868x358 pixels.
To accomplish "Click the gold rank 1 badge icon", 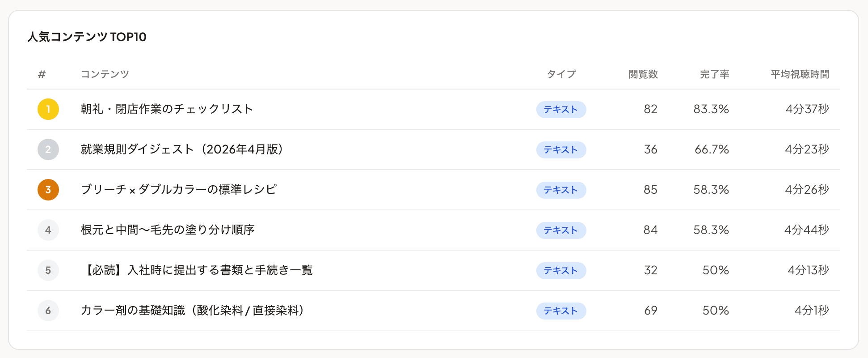I will 48,109.
